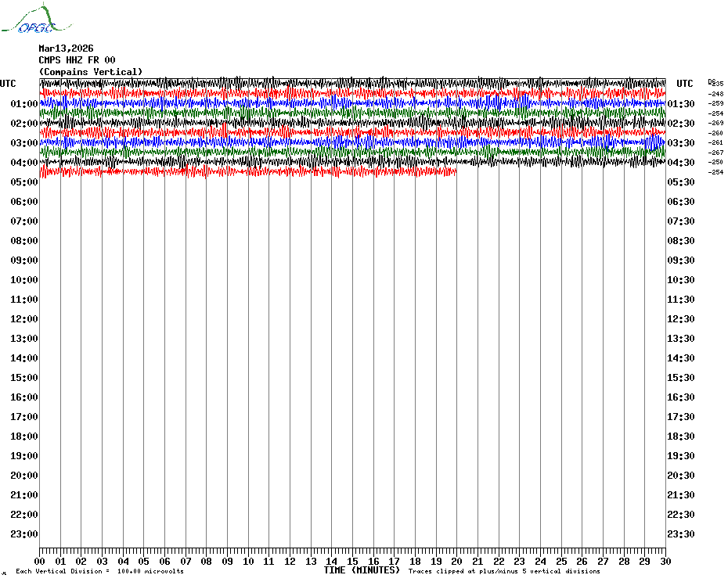Click the 06:30 label on the right
Screen dimensions: 728x582
[681, 201]
